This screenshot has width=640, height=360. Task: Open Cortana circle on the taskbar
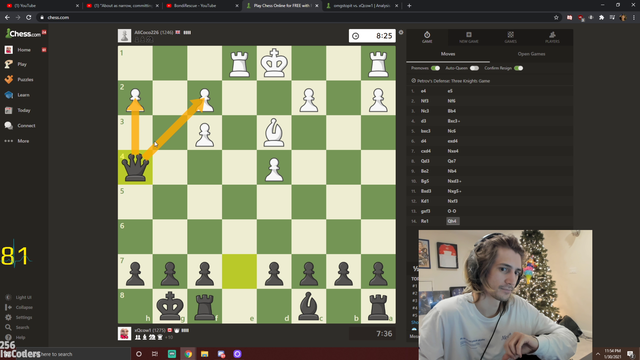(x=139, y=354)
